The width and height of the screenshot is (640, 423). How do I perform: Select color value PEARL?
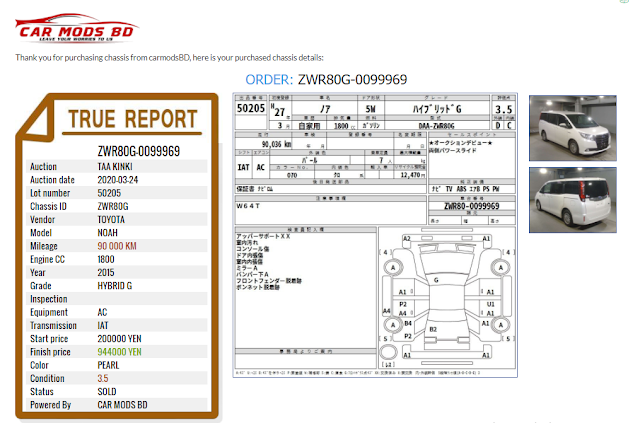[108, 365]
